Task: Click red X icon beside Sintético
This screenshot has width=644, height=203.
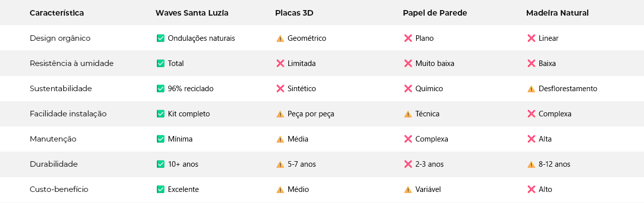Action: (x=280, y=89)
